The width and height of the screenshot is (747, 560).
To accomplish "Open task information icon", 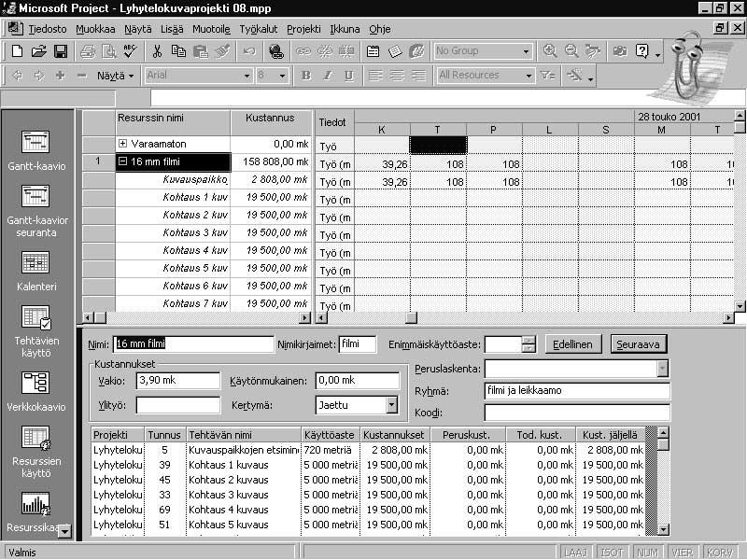I will click(x=373, y=51).
